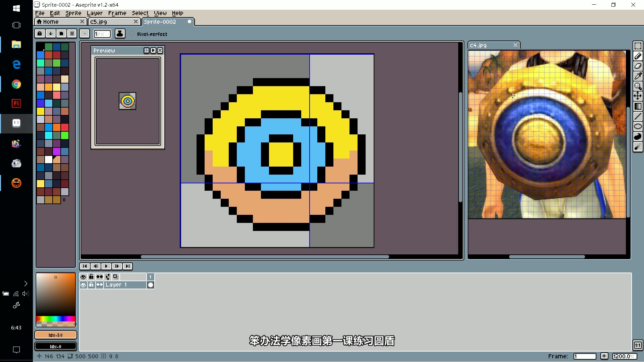Select the Paint Bucket gradient tool
This screenshot has width=644, height=362.
tap(638, 106)
